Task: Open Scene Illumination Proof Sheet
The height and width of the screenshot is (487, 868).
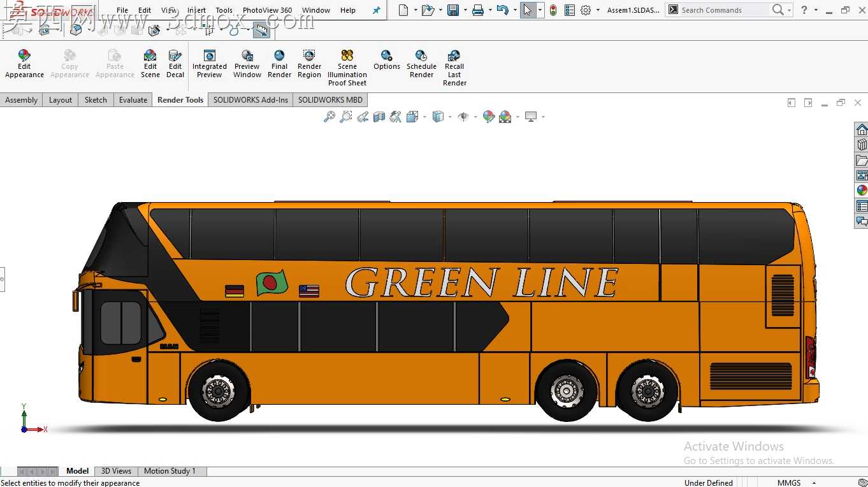Action: coord(347,68)
